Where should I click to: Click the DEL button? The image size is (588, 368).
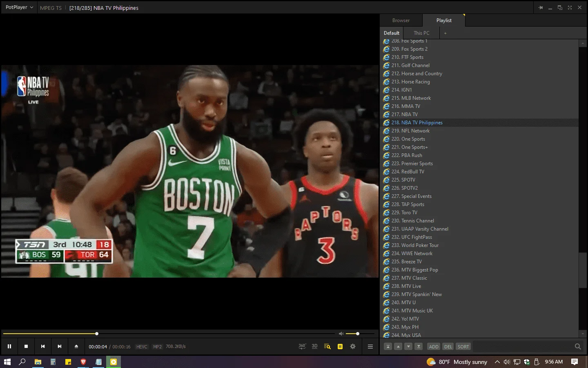click(x=448, y=346)
